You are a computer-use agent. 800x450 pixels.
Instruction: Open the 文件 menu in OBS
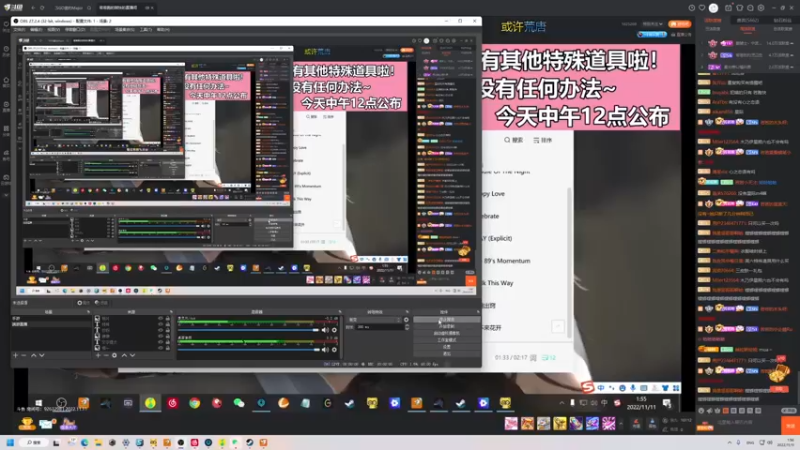pyautogui.click(x=20, y=30)
